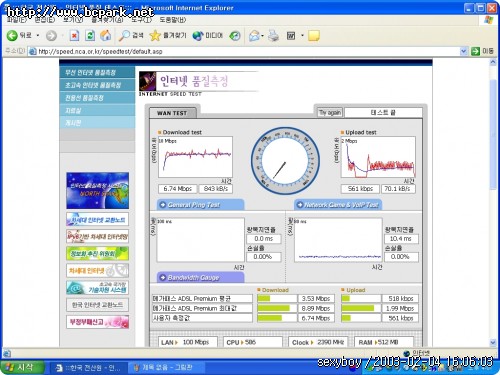
Task: Click the General Ping Test arrow icon
Action: [163, 205]
